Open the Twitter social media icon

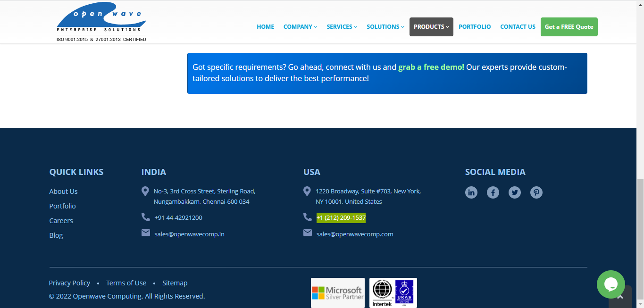514,192
